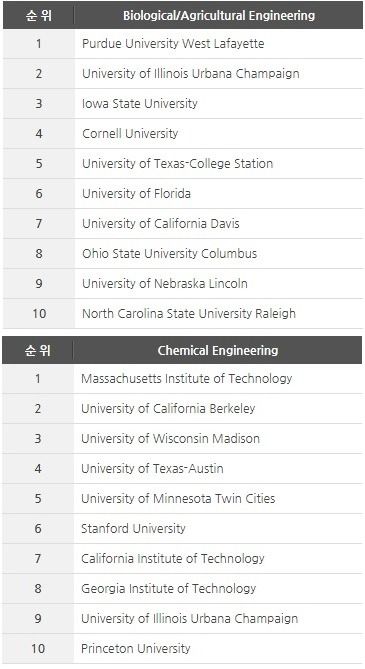
Task: Select Princeton University at rank 10
Action: tap(136, 649)
